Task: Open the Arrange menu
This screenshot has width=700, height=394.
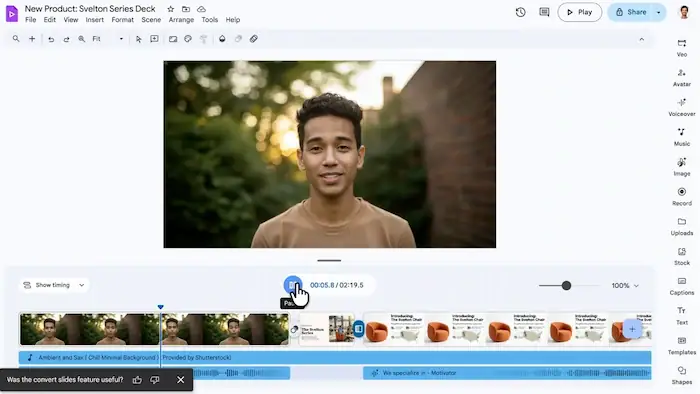Action: tap(181, 20)
